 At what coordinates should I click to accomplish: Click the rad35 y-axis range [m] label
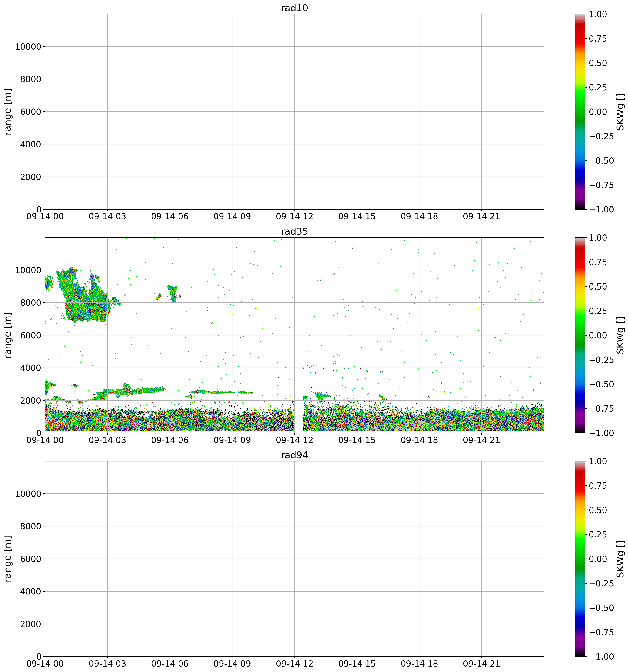pyautogui.click(x=8, y=335)
